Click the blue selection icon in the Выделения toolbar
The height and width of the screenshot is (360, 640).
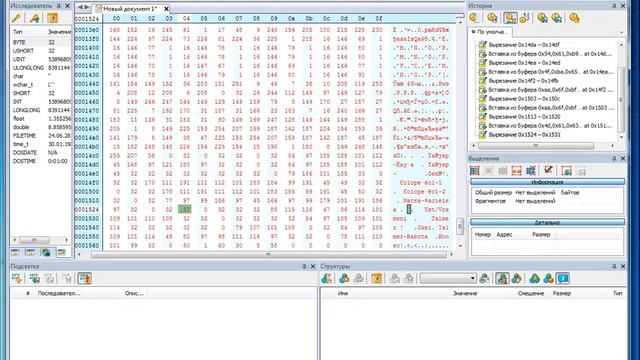(x=531, y=171)
